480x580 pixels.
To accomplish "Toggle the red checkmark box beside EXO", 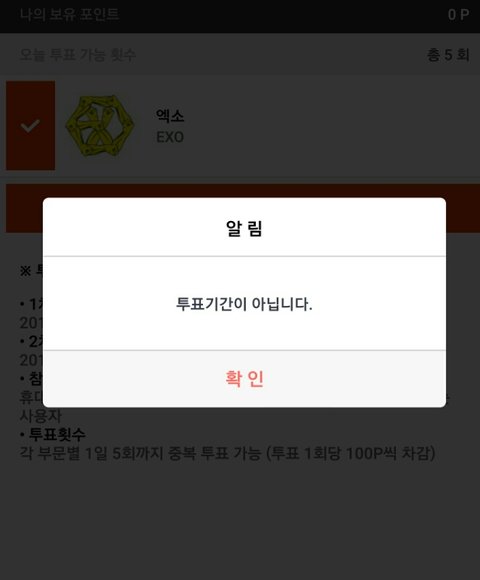I will [30, 125].
